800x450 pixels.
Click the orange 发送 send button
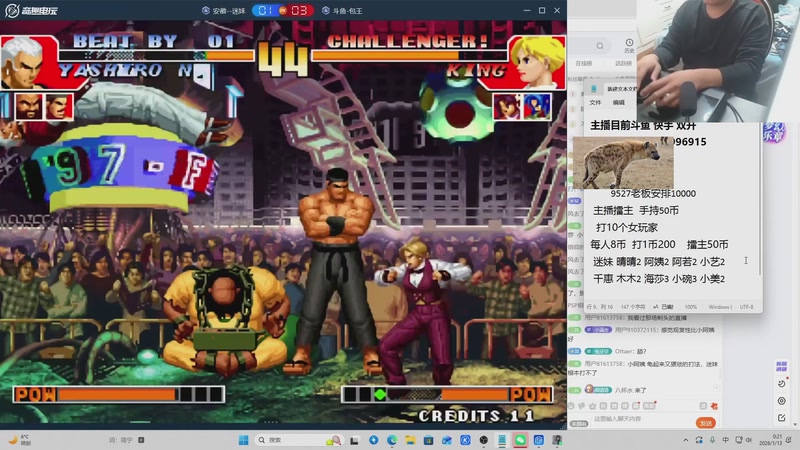point(706,423)
